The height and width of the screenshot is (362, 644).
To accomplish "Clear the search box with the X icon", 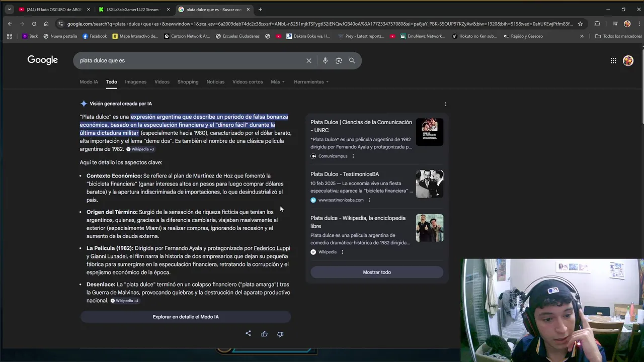I will [309, 60].
